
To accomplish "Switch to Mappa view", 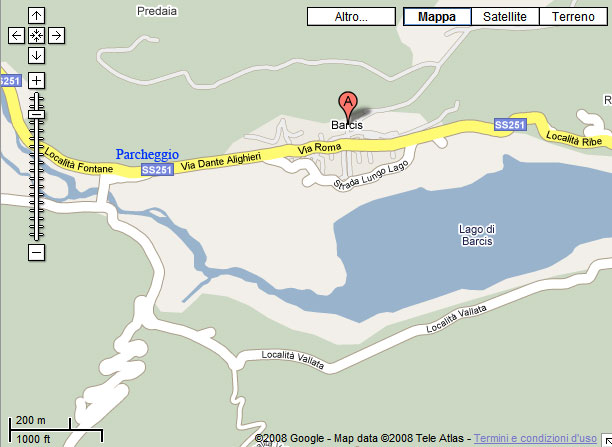I will [437, 17].
